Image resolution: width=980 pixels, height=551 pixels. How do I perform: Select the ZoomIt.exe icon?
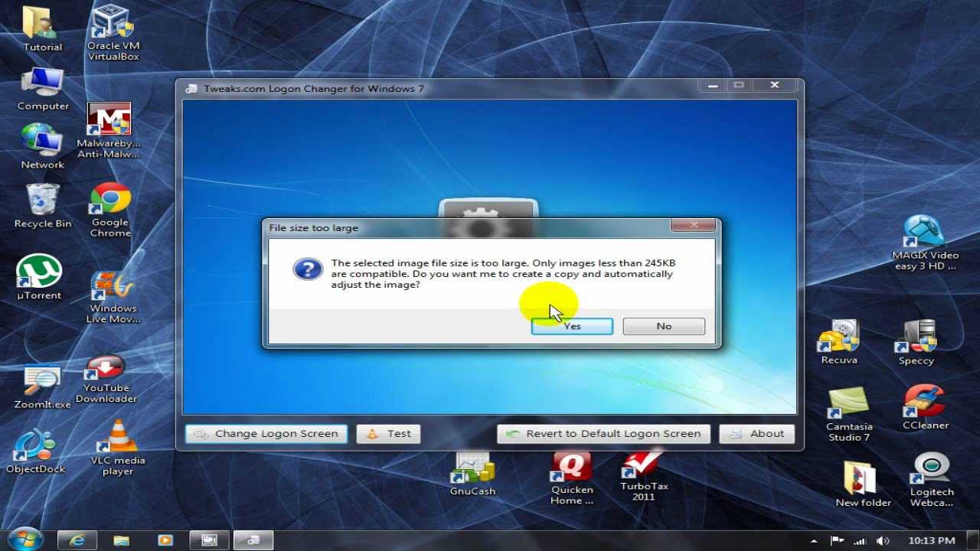[x=42, y=388]
